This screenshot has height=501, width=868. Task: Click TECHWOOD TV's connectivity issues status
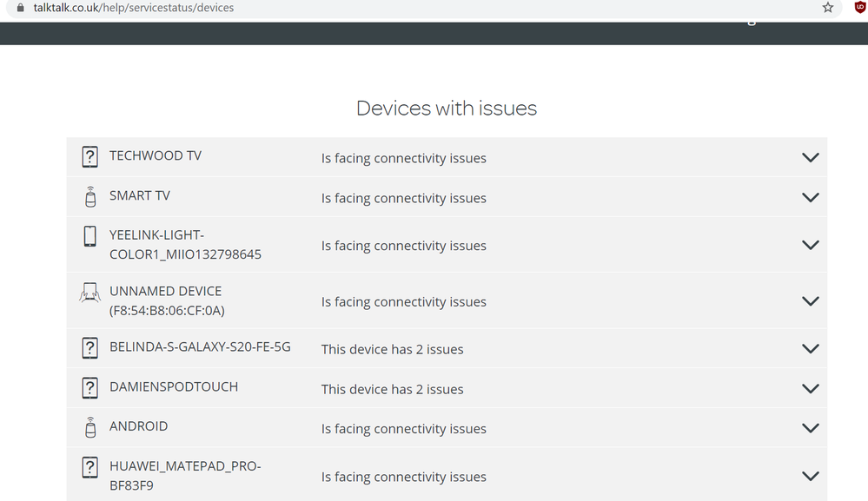(403, 158)
